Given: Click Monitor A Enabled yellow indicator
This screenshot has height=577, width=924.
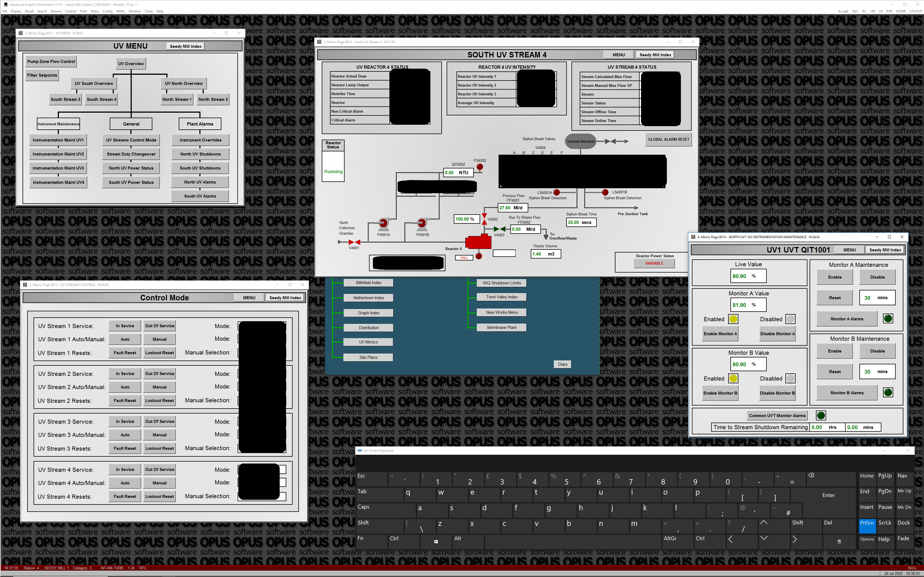Looking at the screenshot, I should pos(733,319).
